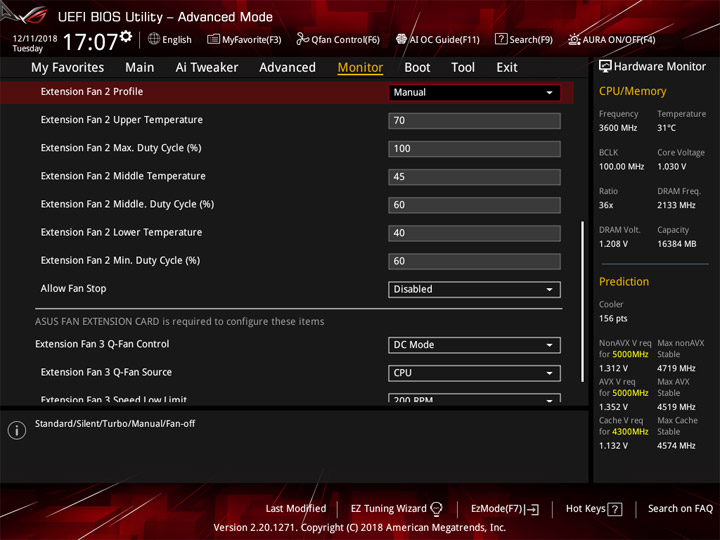This screenshot has width=720, height=540.
Task: Click the MyFavorite(F3) list icon
Action: (x=213, y=39)
